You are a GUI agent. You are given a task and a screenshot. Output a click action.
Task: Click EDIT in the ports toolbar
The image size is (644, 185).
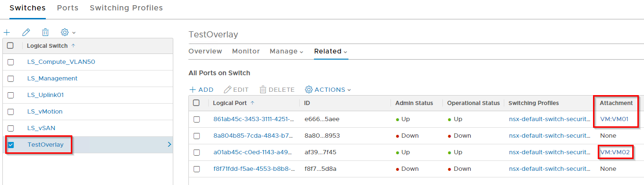coord(236,89)
